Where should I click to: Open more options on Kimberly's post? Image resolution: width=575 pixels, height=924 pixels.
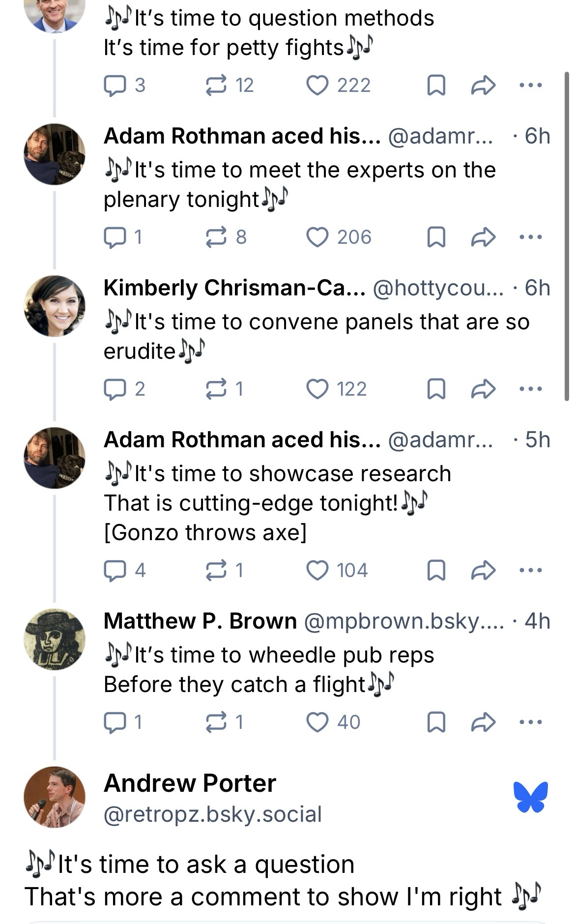point(531,389)
